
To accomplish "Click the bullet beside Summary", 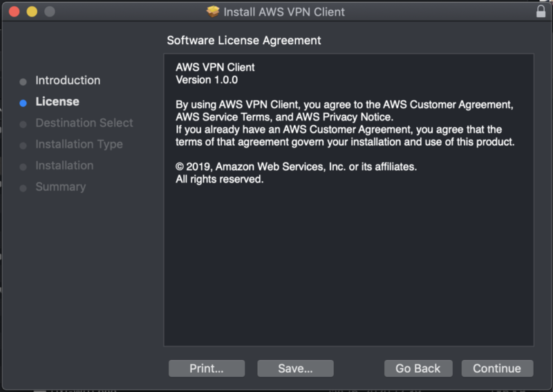I will [23, 189].
